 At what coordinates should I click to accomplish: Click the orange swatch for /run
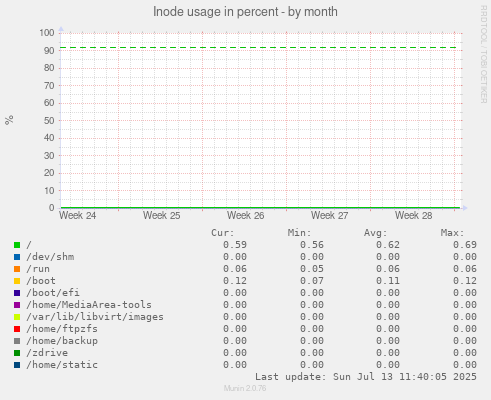click(17, 269)
